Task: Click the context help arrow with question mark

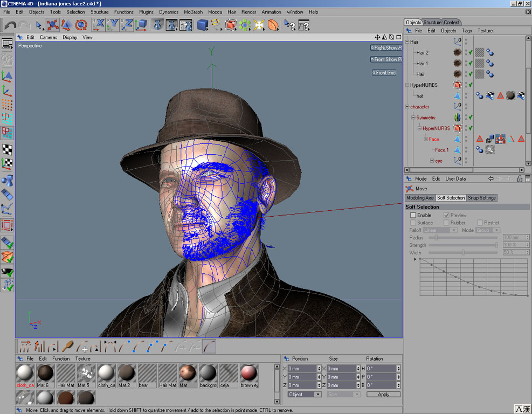Action: 289,25
